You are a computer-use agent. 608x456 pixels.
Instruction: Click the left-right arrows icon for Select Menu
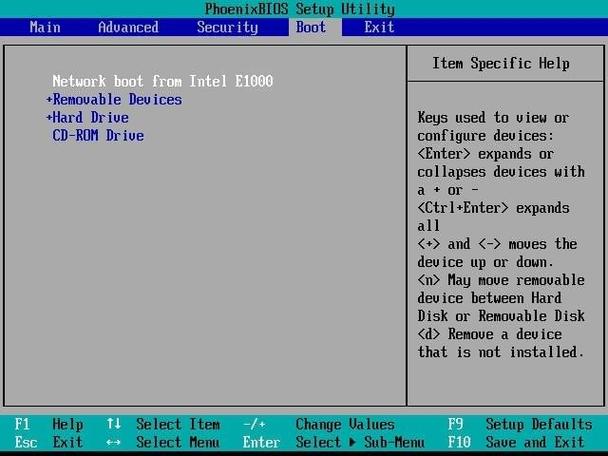tap(113, 442)
